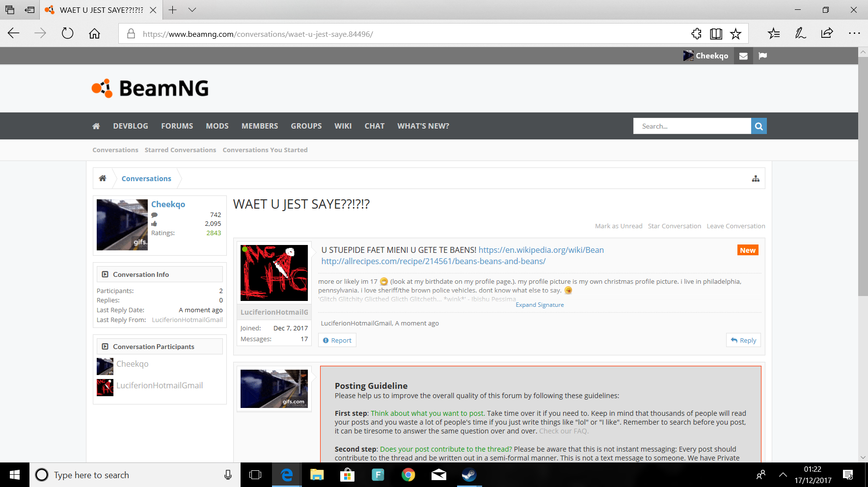Open the Wikipedia Bean link
868x487 pixels.
coord(541,250)
